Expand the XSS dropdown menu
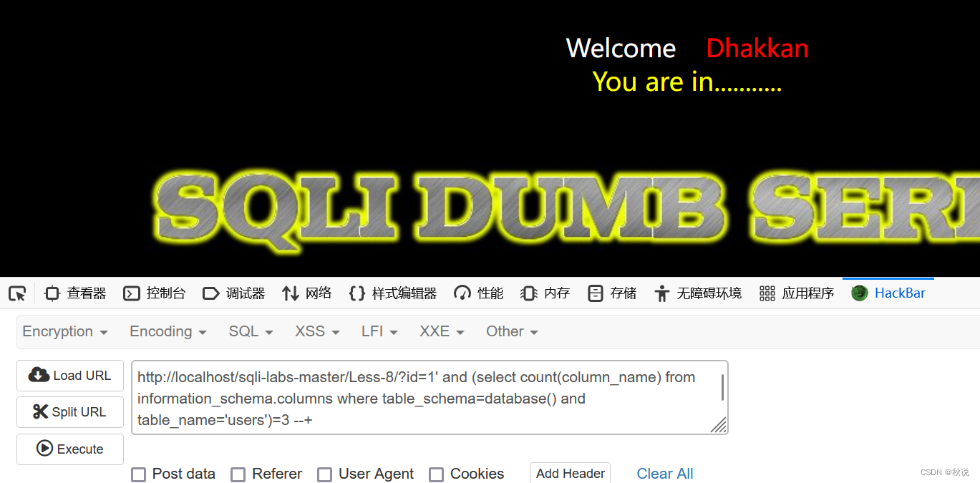Screen dimensions: 980x483 [317, 331]
